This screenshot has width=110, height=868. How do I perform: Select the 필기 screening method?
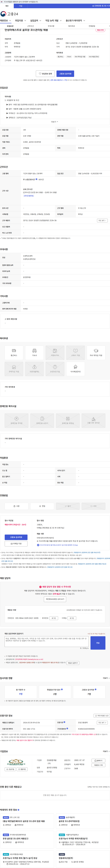point(68,506)
